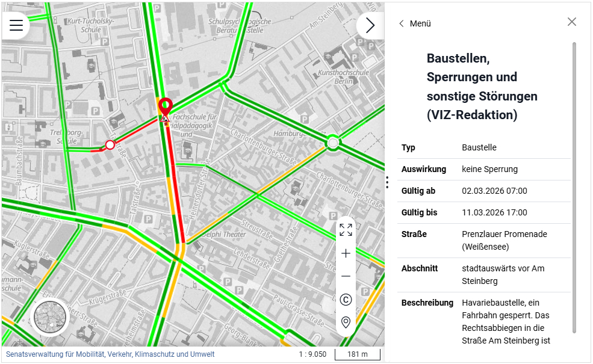Zoom in with the plus button
The width and height of the screenshot is (593, 364).
point(346,253)
